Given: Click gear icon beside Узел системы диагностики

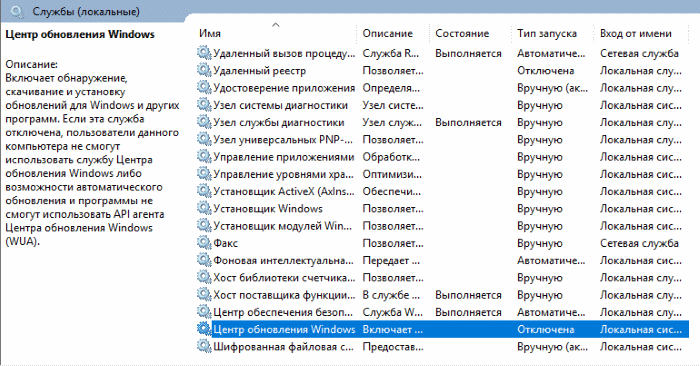Looking at the screenshot, I should (x=204, y=105).
